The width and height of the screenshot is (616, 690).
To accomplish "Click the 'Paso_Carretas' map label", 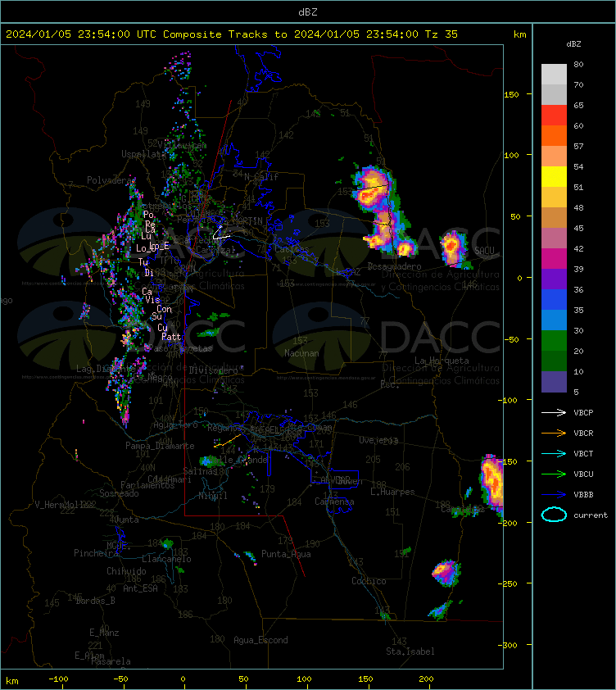I will [180, 348].
